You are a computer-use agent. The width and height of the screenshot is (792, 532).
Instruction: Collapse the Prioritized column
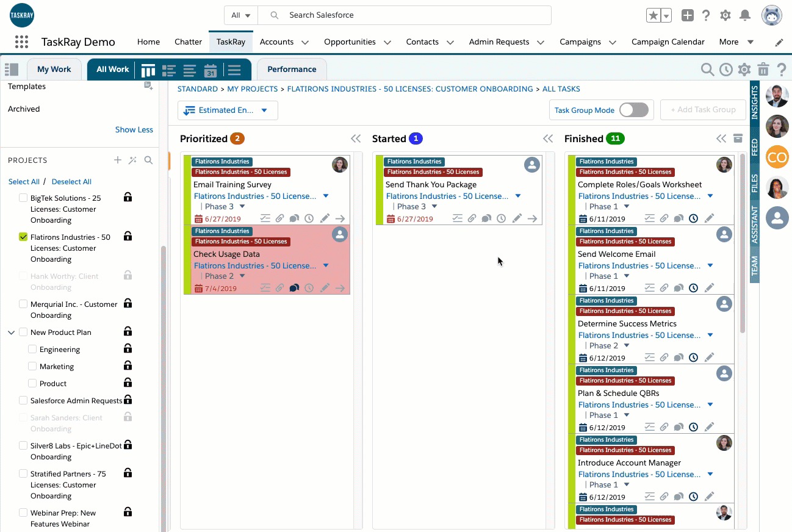356,139
